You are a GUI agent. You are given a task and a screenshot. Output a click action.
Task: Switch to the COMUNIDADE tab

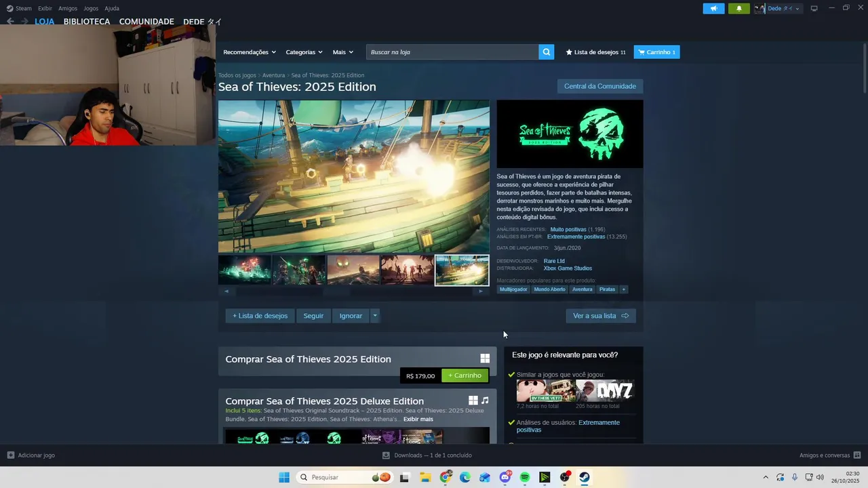click(146, 22)
